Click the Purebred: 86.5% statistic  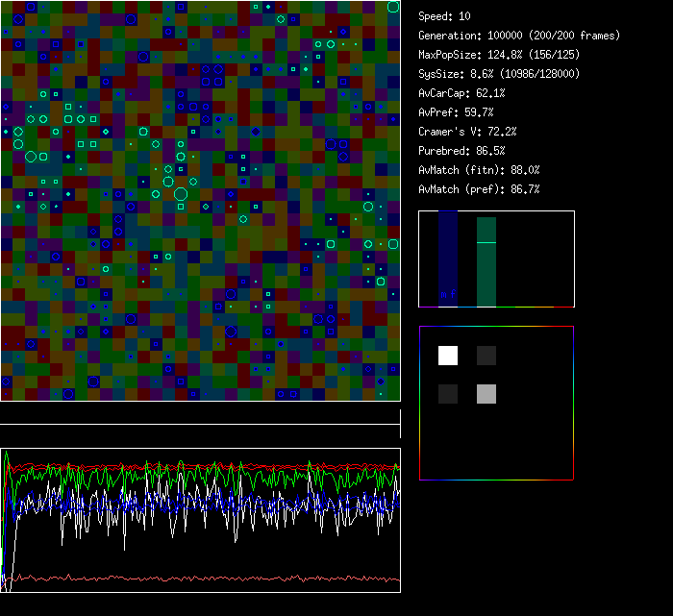click(x=461, y=151)
